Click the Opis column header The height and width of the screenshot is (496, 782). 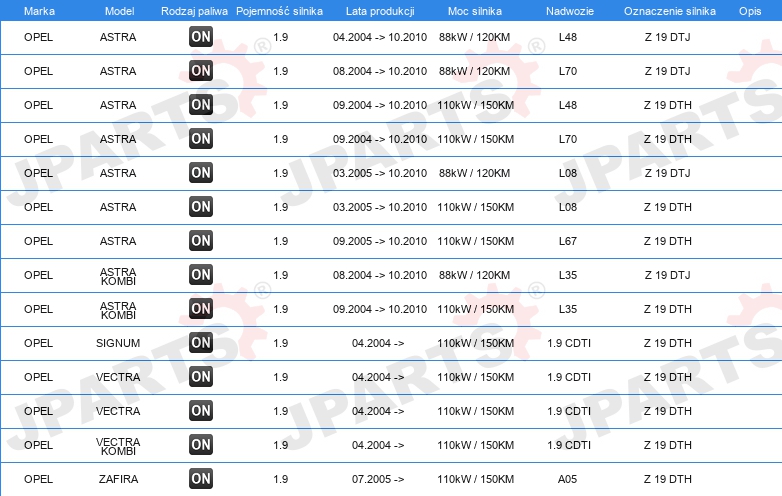pos(750,11)
